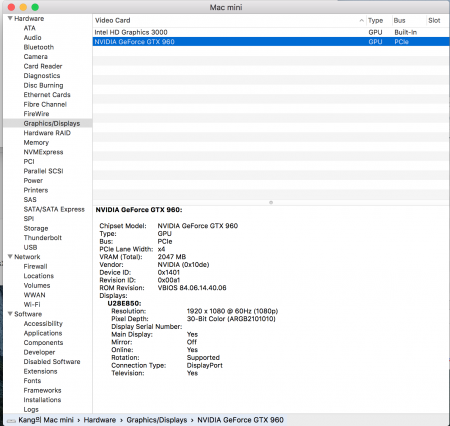Collapse the Software section triangle
Screen dimensions: 450x426
coord(10,314)
